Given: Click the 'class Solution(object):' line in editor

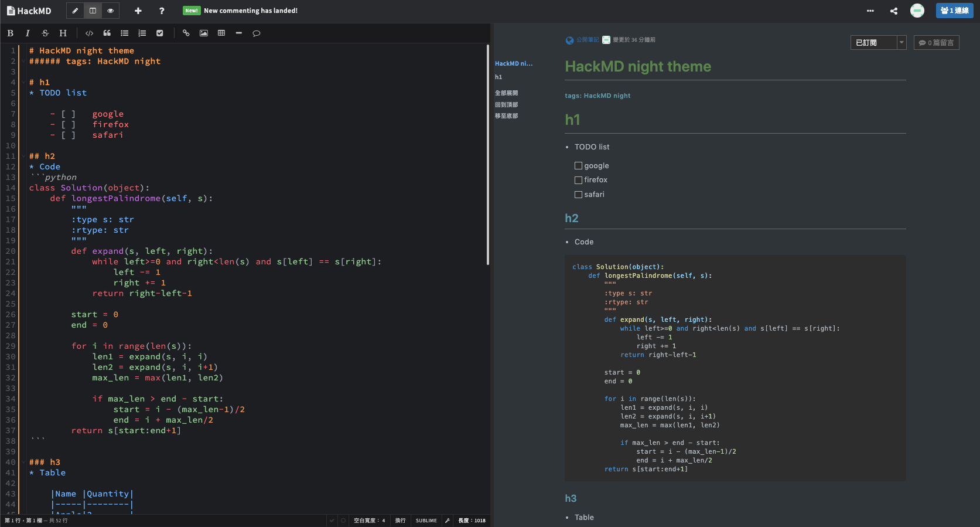Looking at the screenshot, I should click(90, 188).
